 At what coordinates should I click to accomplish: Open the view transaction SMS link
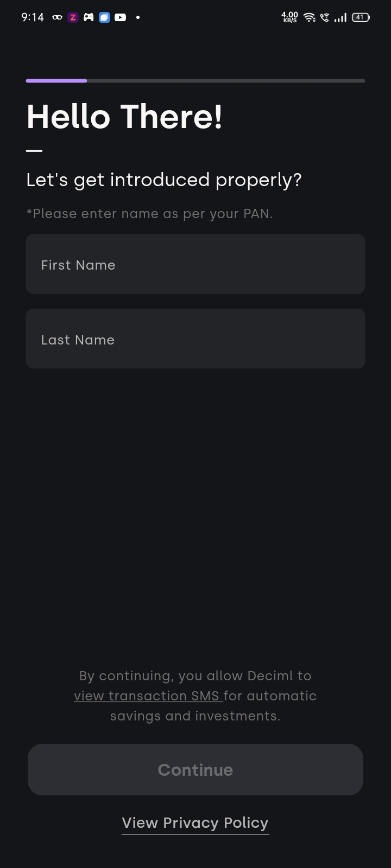click(x=147, y=695)
